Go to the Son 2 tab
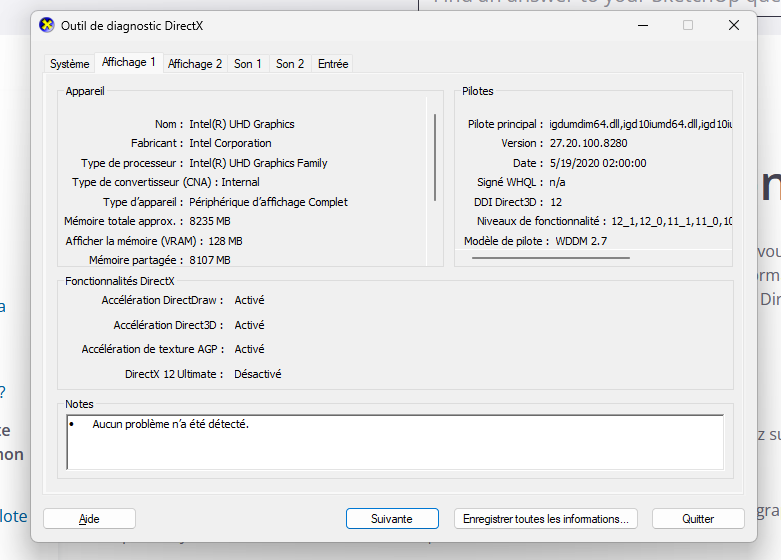 290,64
